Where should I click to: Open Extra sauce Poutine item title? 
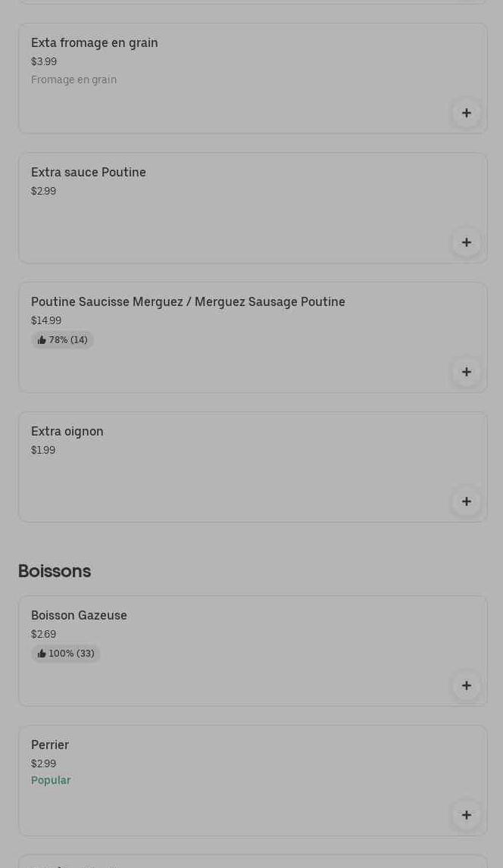[89, 173]
